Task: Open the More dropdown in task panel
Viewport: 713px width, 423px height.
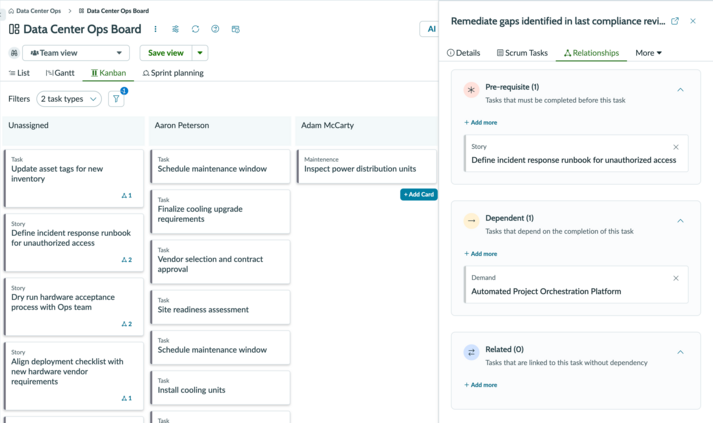Action: coord(648,53)
